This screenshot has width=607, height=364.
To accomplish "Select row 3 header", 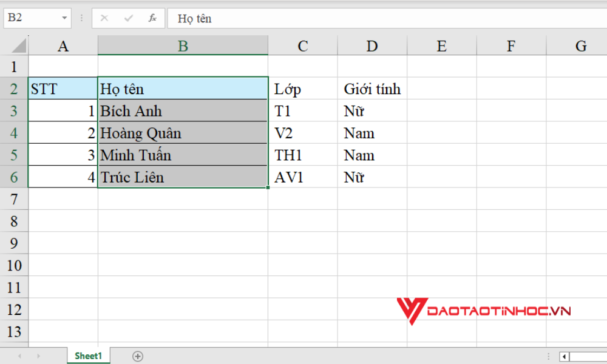I will pos(14,110).
